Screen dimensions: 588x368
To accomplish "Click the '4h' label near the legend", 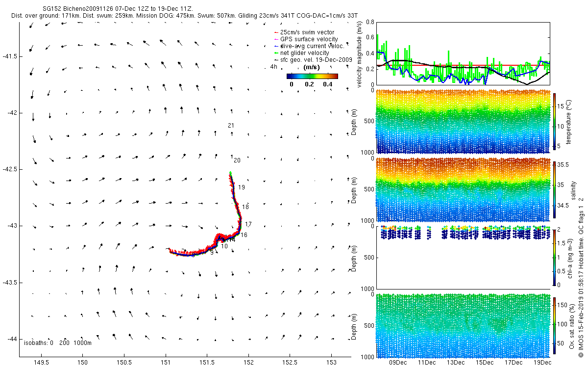I will [x=274, y=67].
